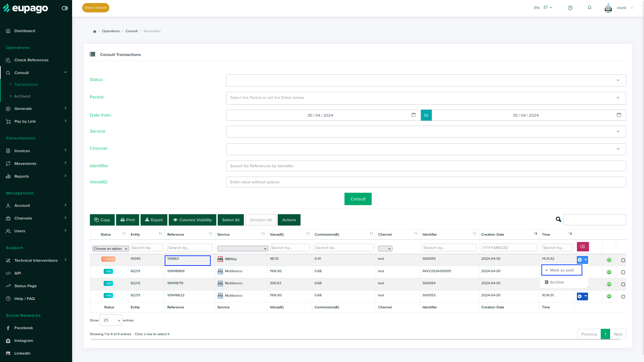Collapse the Consult sidebar menu
644x362 pixels.
click(x=36, y=73)
